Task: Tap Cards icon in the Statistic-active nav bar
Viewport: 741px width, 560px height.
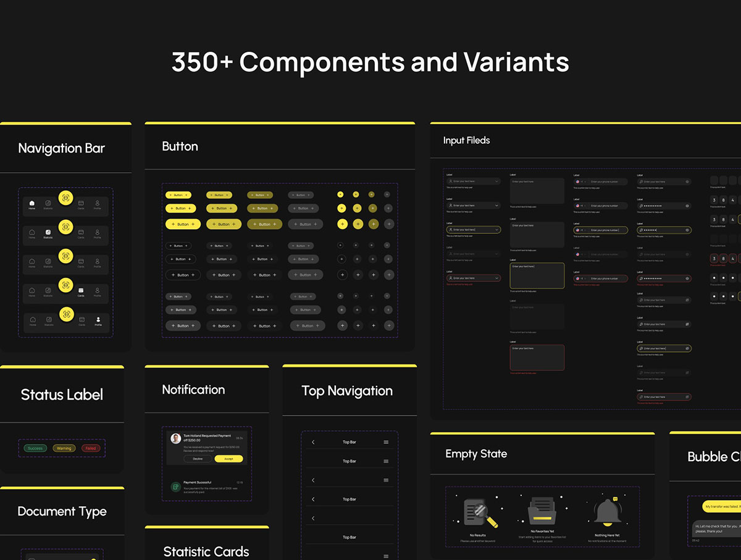Action: pos(81,232)
